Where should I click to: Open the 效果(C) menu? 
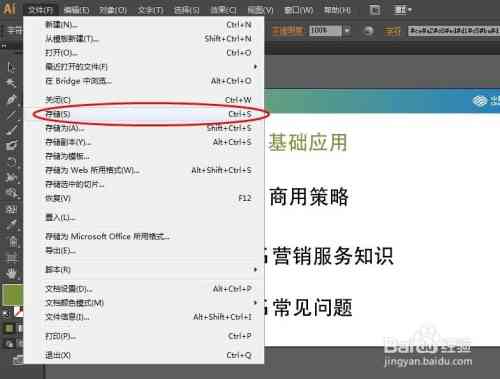(x=223, y=10)
